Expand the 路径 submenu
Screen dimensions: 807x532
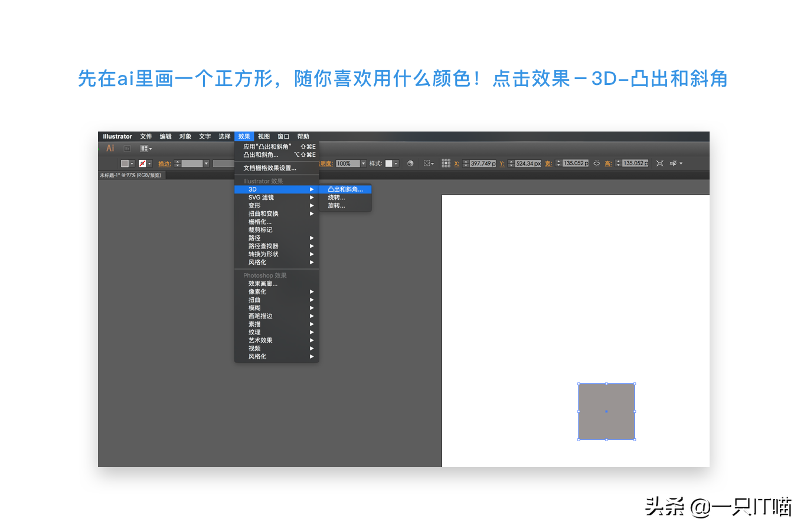(277, 238)
